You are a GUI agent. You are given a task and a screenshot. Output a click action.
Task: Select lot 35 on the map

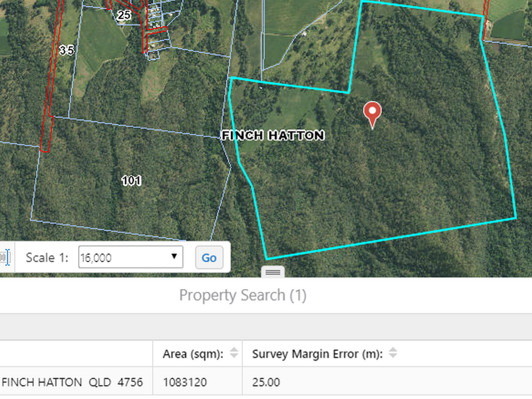[66, 51]
